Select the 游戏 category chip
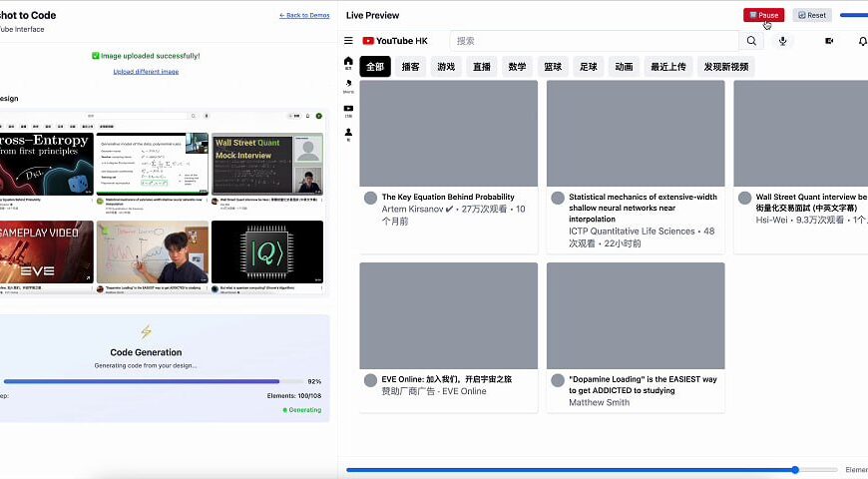The image size is (868, 479). pos(446,67)
